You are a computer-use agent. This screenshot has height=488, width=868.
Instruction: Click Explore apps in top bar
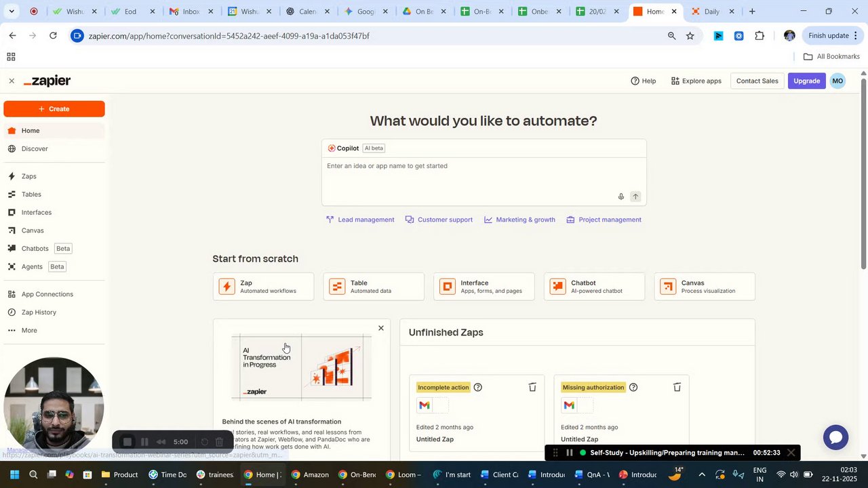696,81
